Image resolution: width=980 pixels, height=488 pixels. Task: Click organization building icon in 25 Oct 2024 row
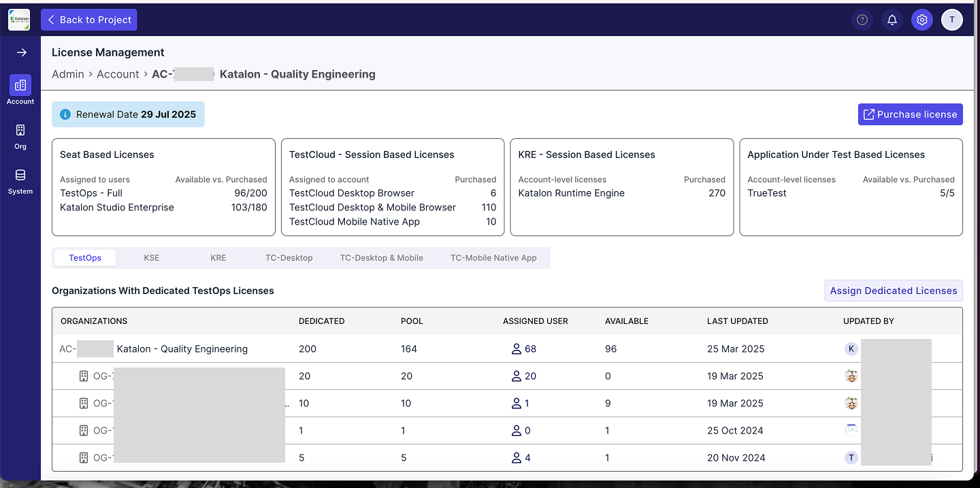tap(84, 431)
